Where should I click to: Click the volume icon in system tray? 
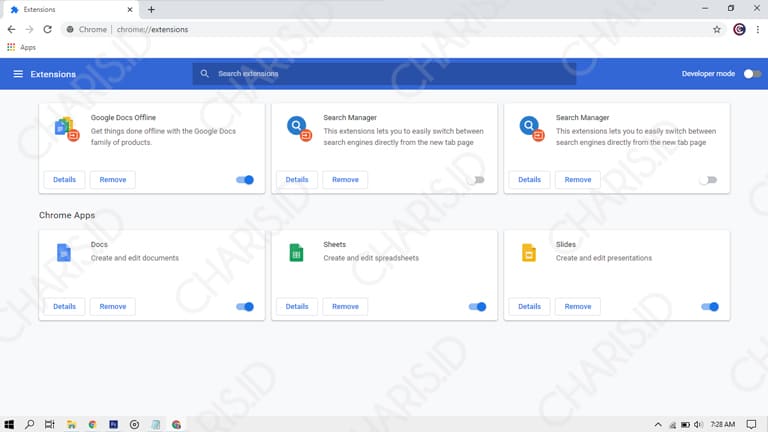tap(698, 424)
